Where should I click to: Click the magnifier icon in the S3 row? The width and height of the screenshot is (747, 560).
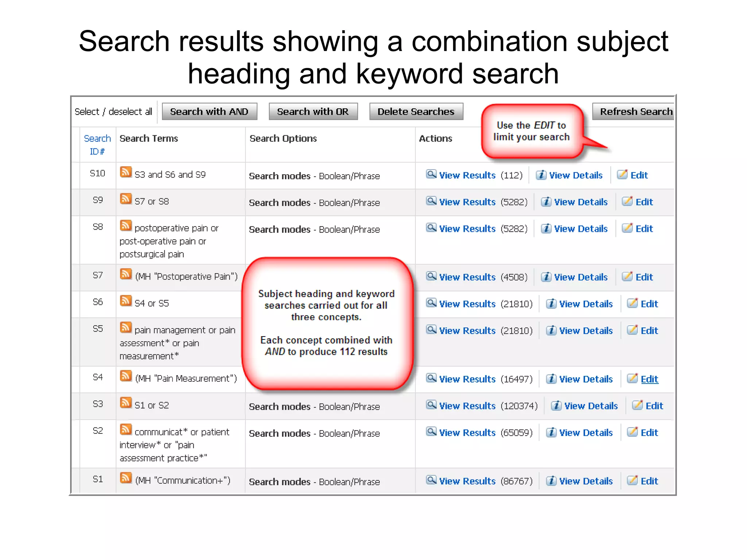(431, 405)
